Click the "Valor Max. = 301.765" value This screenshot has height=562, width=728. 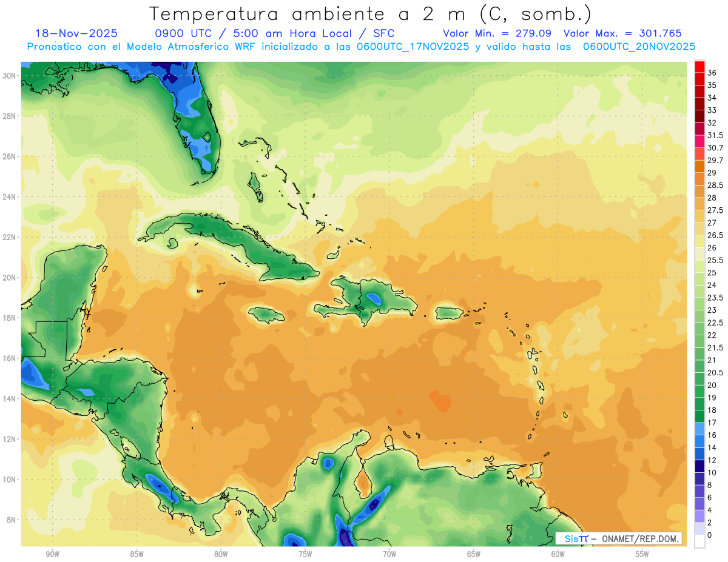[x=622, y=33]
